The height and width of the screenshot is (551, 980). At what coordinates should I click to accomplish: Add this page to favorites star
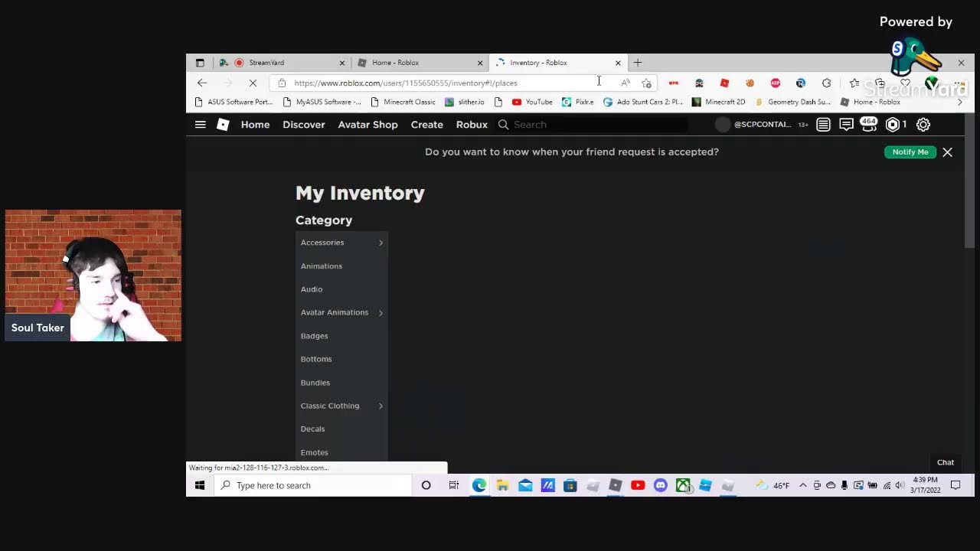click(x=647, y=83)
